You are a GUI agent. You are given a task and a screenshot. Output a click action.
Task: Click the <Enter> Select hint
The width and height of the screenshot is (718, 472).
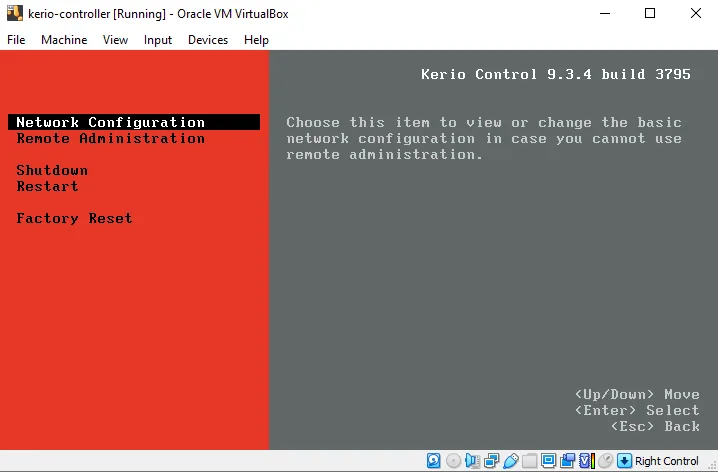[637, 410]
